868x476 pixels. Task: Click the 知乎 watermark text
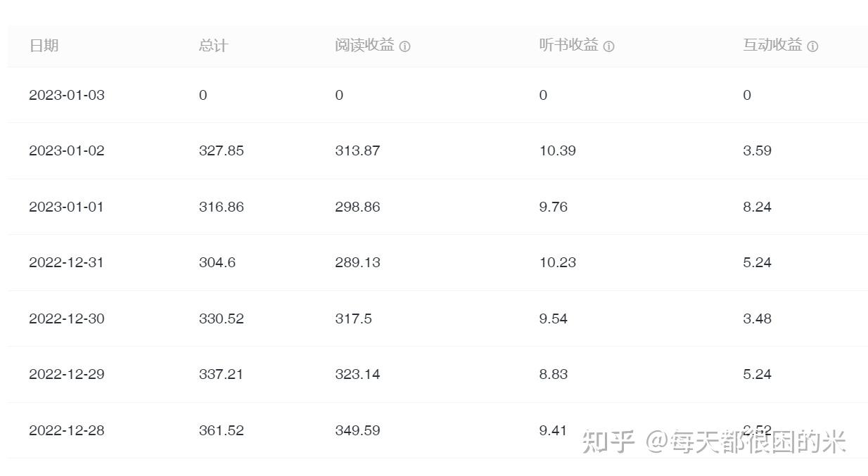coord(609,442)
